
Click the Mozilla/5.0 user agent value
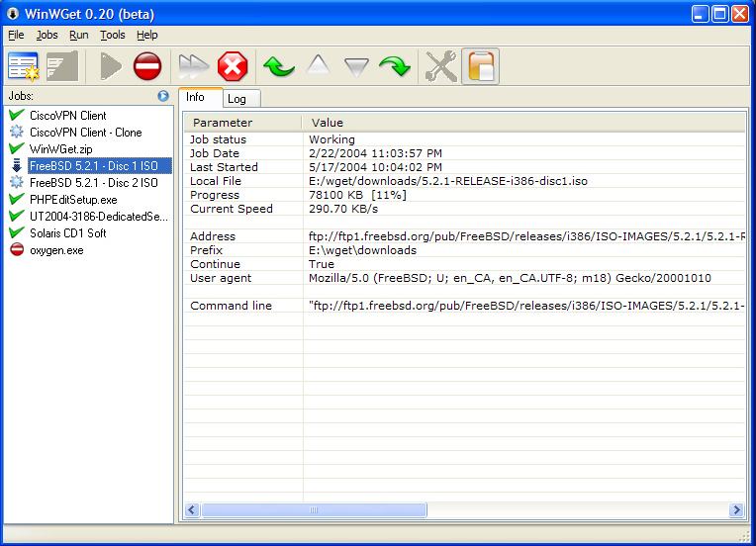pyautogui.click(x=510, y=278)
